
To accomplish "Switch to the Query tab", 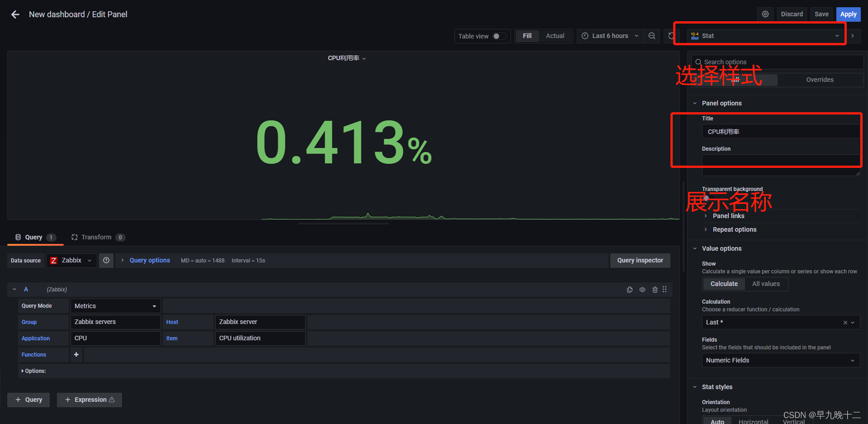I will 35,237.
